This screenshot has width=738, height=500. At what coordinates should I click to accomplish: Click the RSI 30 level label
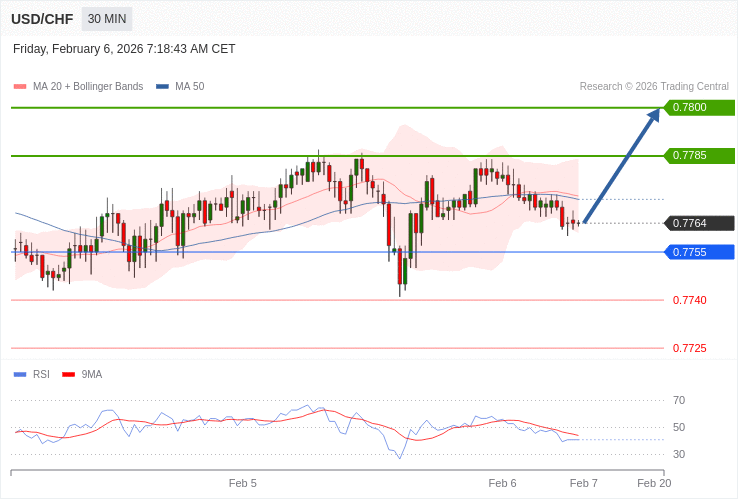679,454
